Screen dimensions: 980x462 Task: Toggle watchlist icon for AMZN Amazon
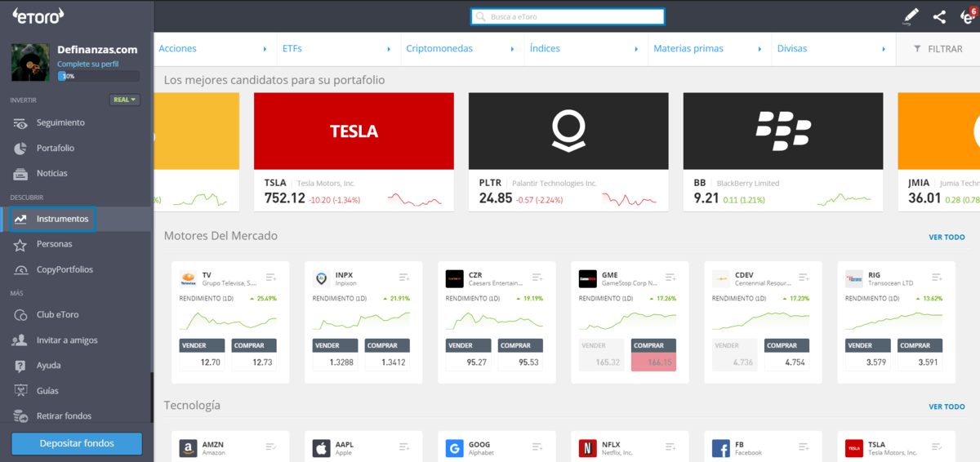tap(271, 446)
